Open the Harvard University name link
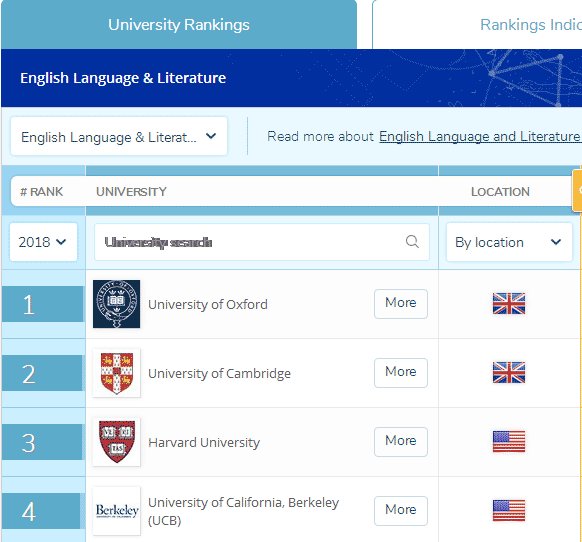The image size is (582, 542). [204, 443]
